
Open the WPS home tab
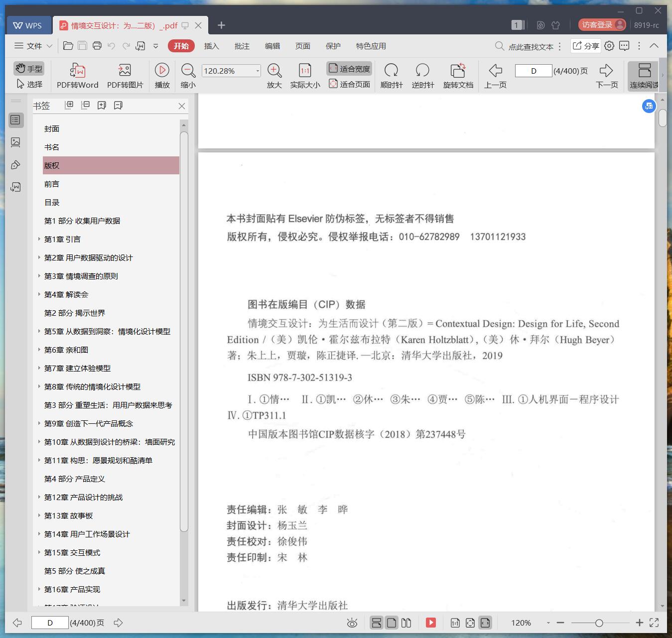pyautogui.click(x=28, y=25)
